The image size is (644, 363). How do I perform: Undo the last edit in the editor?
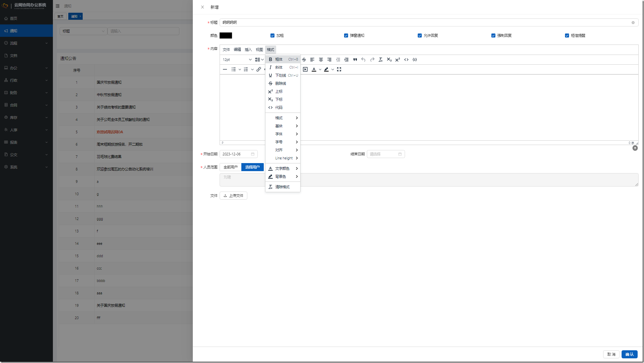(364, 60)
